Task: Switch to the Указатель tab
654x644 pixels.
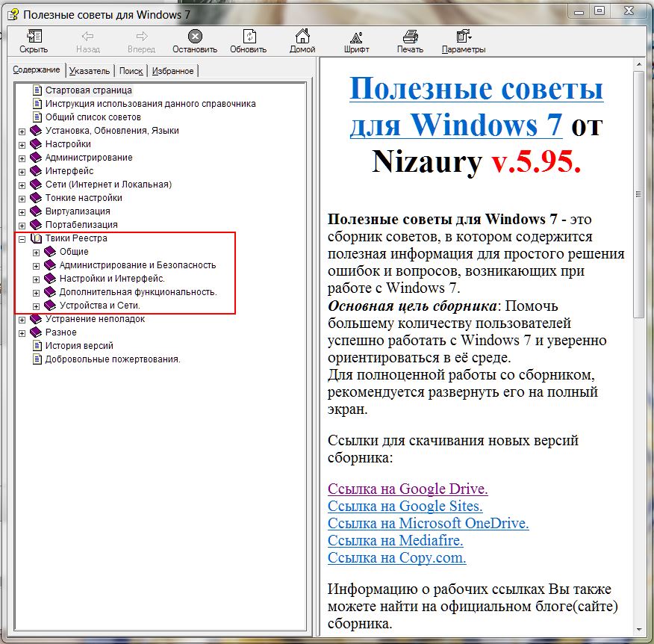Action: 90,71
